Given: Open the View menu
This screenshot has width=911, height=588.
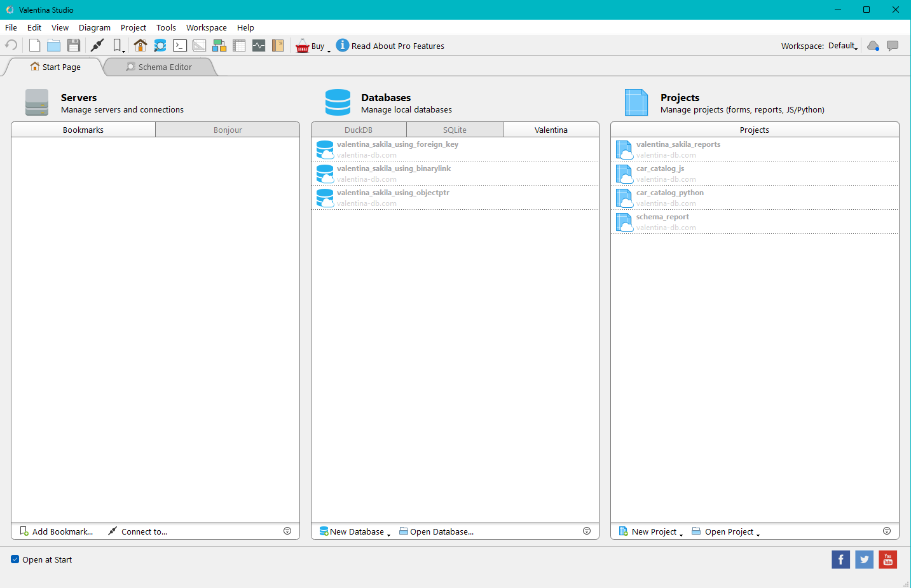Looking at the screenshot, I should point(60,27).
